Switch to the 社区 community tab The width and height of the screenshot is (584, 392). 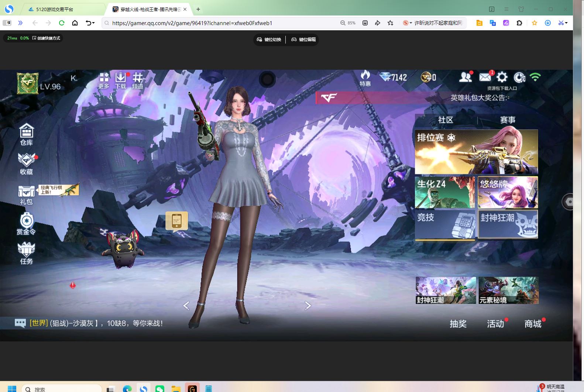point(446,120)
